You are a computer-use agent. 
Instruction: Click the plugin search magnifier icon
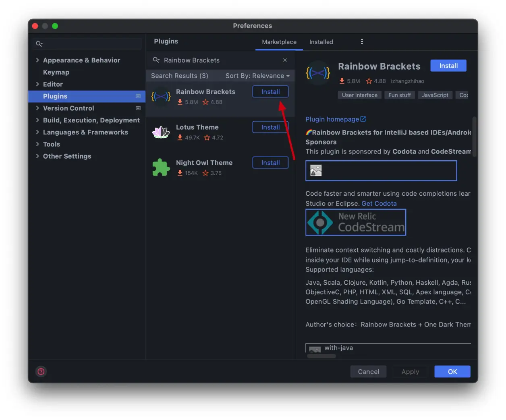point(156,60)
